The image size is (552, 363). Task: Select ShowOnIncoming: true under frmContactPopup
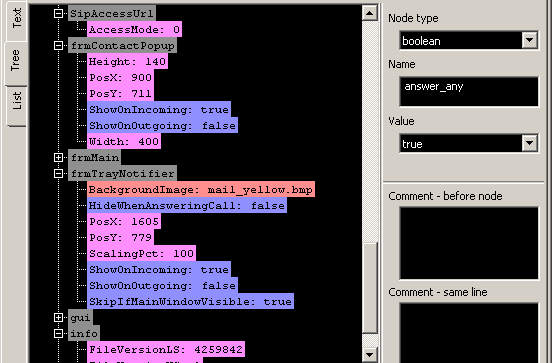159,109
